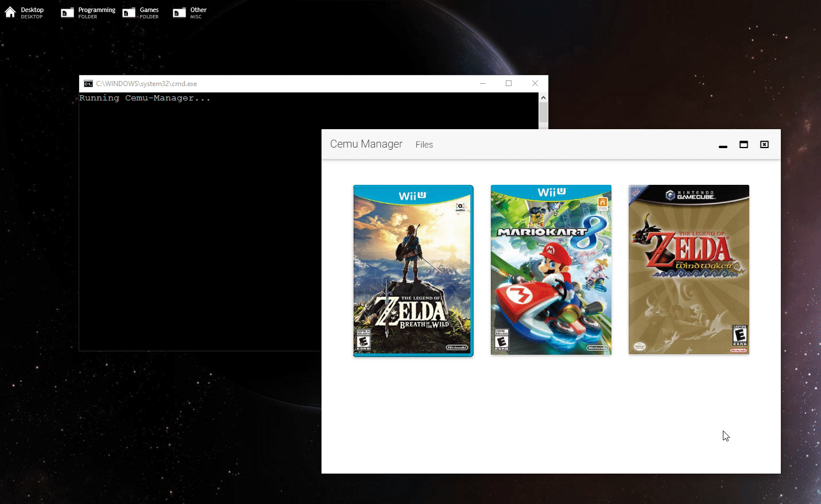Open the Files menu in Cemu Manager

coord(424,145)
